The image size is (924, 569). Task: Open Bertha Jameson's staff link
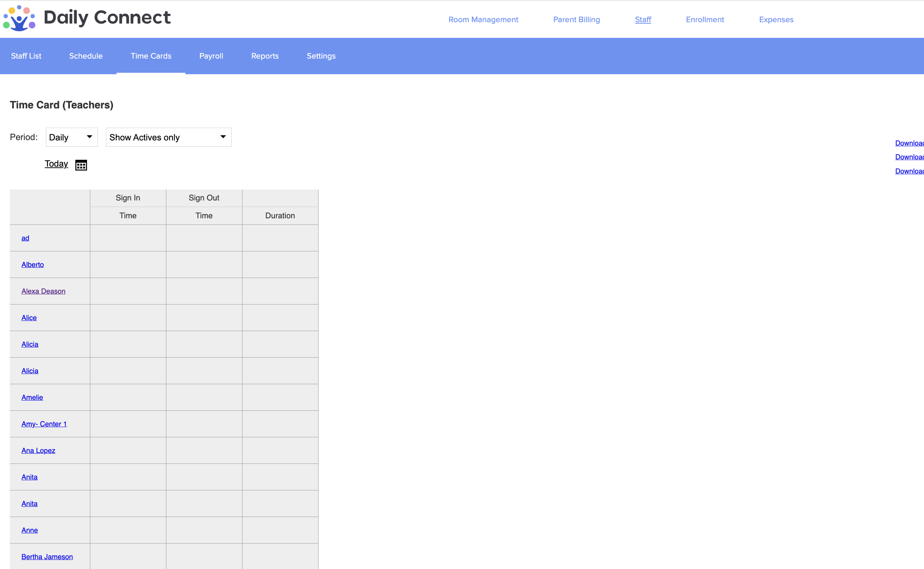click(x=47, y=557)
